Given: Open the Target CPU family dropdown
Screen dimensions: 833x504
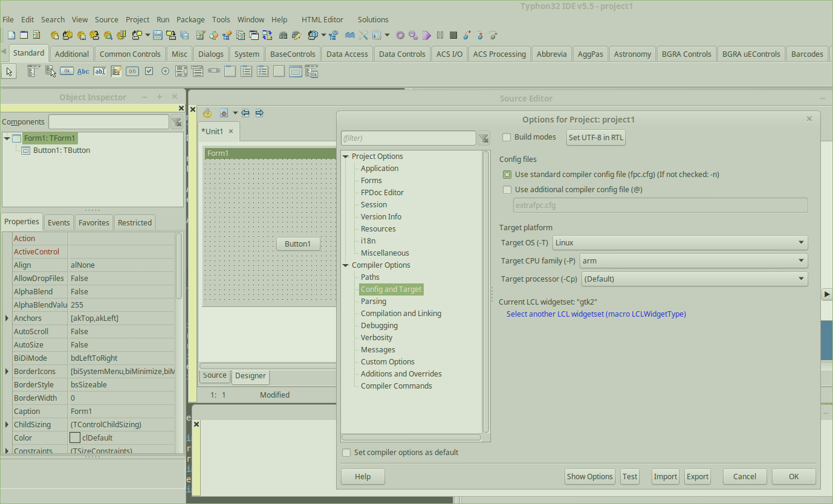Looking at the screenshot, I should tap(694, 261).
